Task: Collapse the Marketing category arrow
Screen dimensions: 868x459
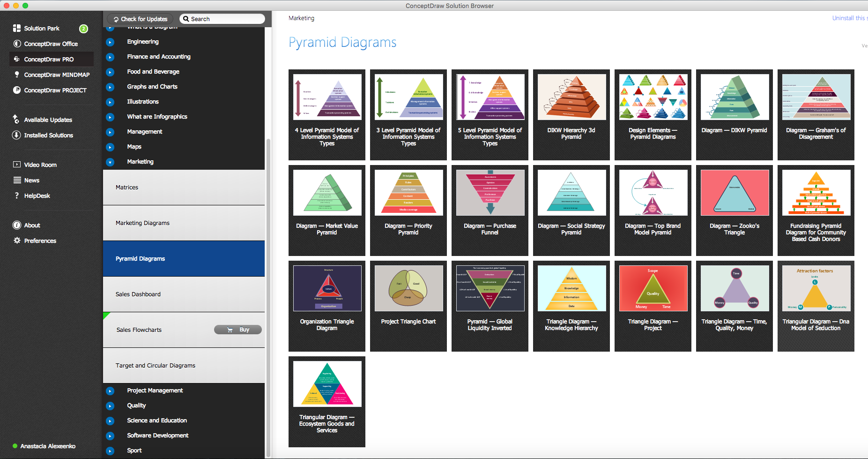Action: click(x=110, y=162)
